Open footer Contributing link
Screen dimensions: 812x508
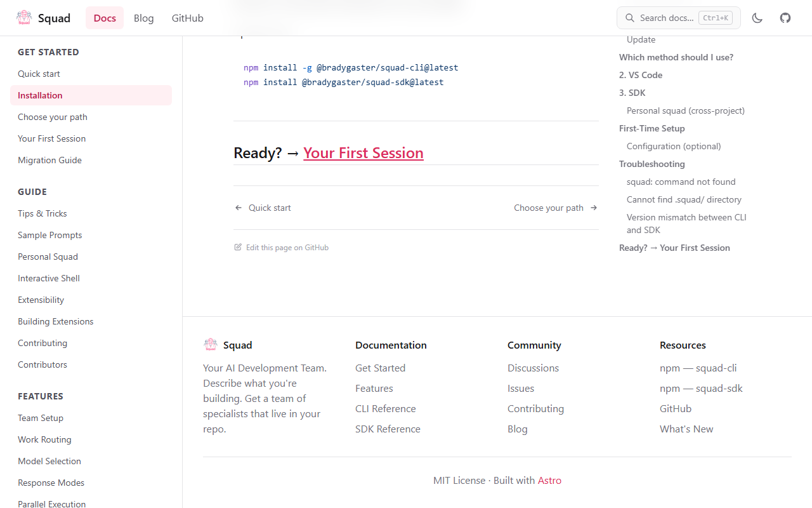click(x=535, y=408)
